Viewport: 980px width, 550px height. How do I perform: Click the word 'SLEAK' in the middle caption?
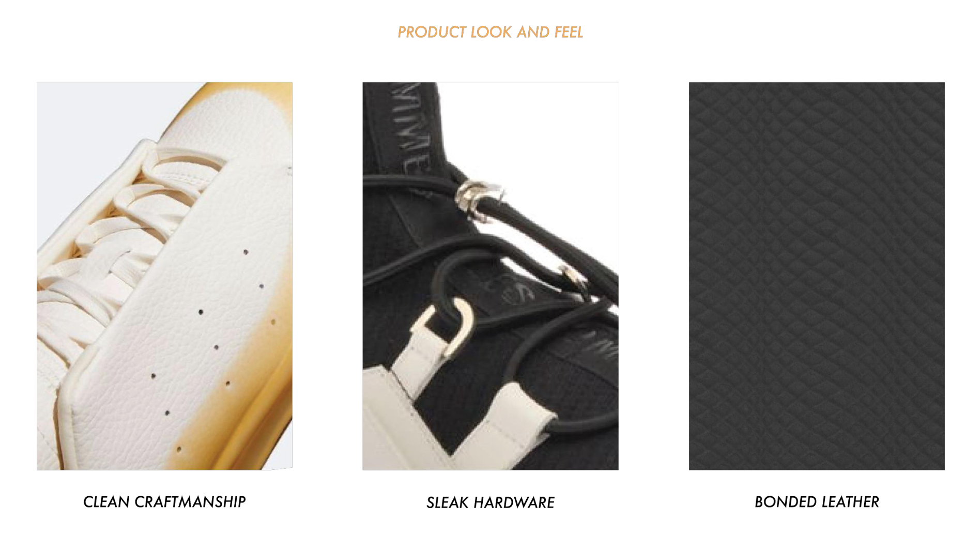pyautogui.click(x=448, y=502)
